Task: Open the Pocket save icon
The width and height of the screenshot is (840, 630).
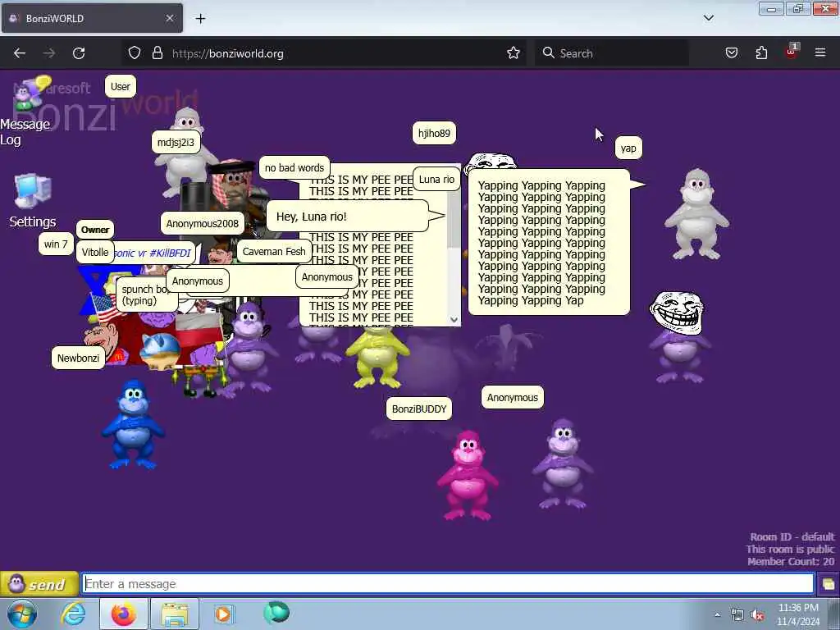Action: 731,53
